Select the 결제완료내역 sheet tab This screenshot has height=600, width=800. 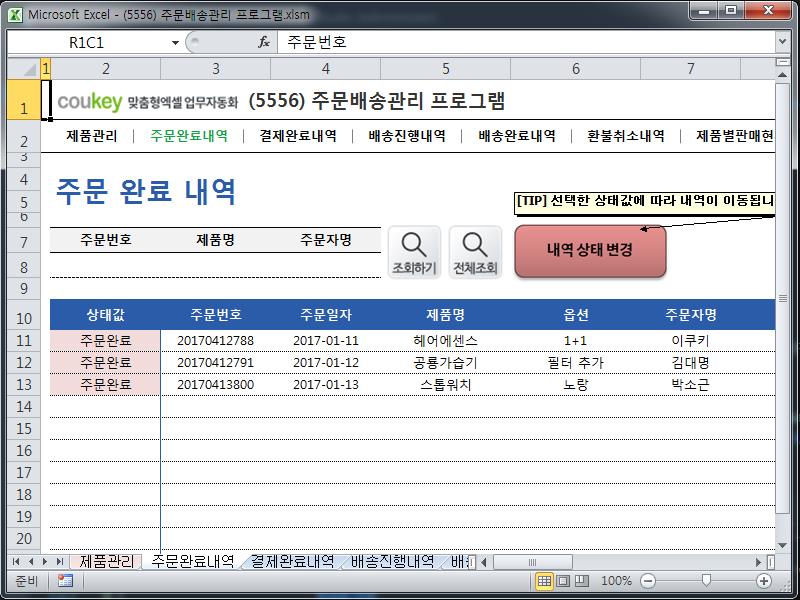click(292, 562)
